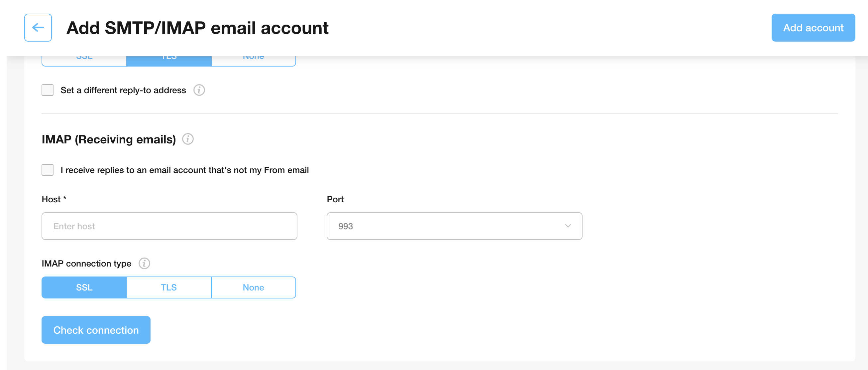Click the 'I receive replies to an email account' label text
868x370 pixels.
point(185,170)
